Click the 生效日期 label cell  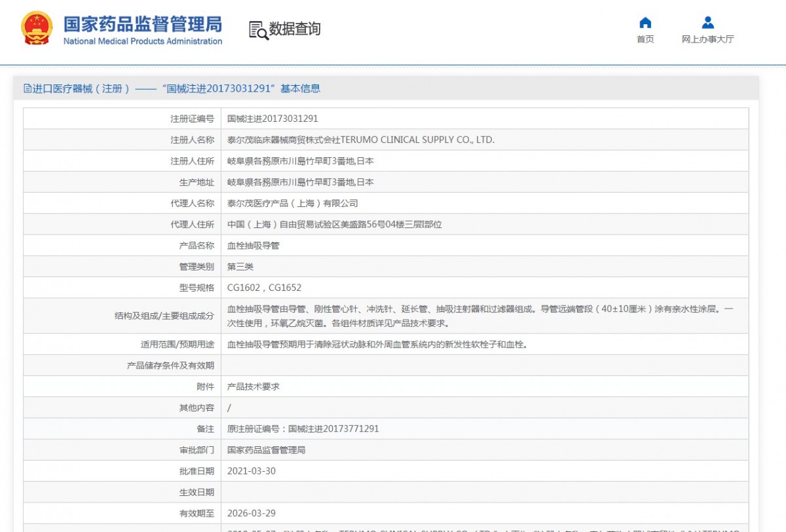tap(122, 492)
